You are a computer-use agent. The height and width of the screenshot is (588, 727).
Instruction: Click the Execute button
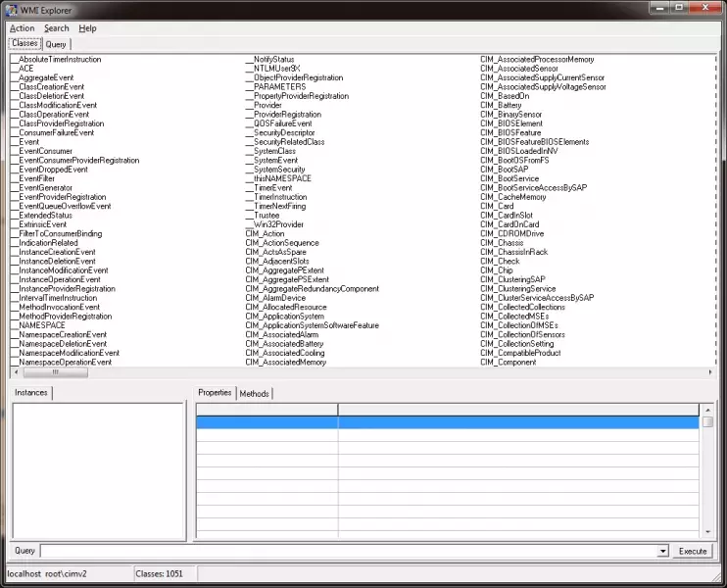[x=693, y=551]
